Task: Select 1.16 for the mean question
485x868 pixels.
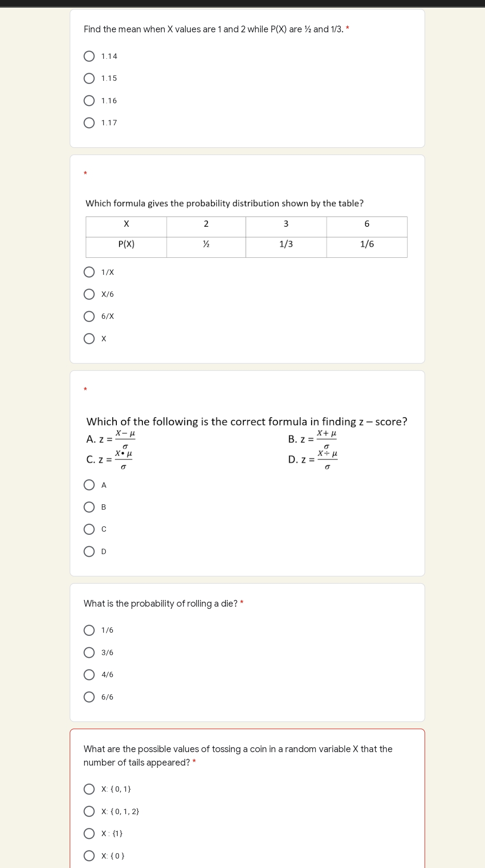Action: pyautogui.click(x=89, y=100)
